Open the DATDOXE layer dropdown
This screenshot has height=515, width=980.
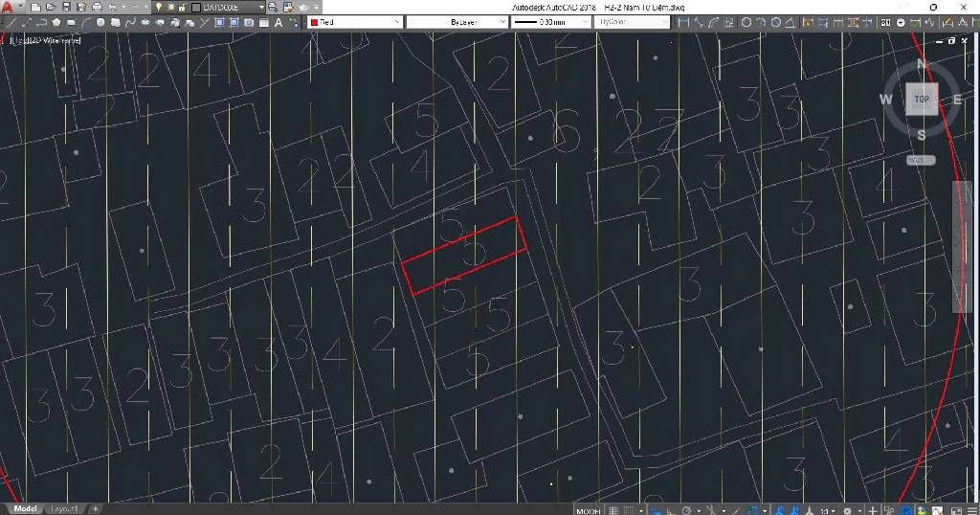coord(230,7)
